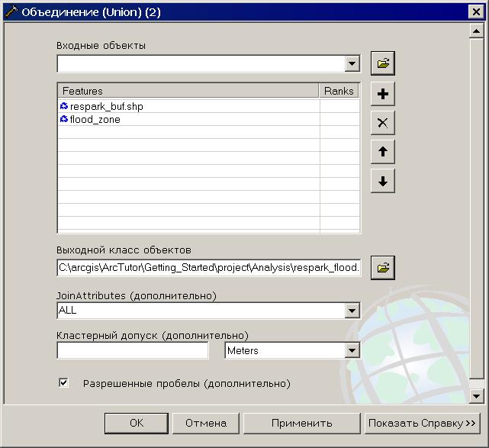The height and width of the screenshot is (448, 489).
Task: Add feature with the plus button
Action: (x=383, y=94)
